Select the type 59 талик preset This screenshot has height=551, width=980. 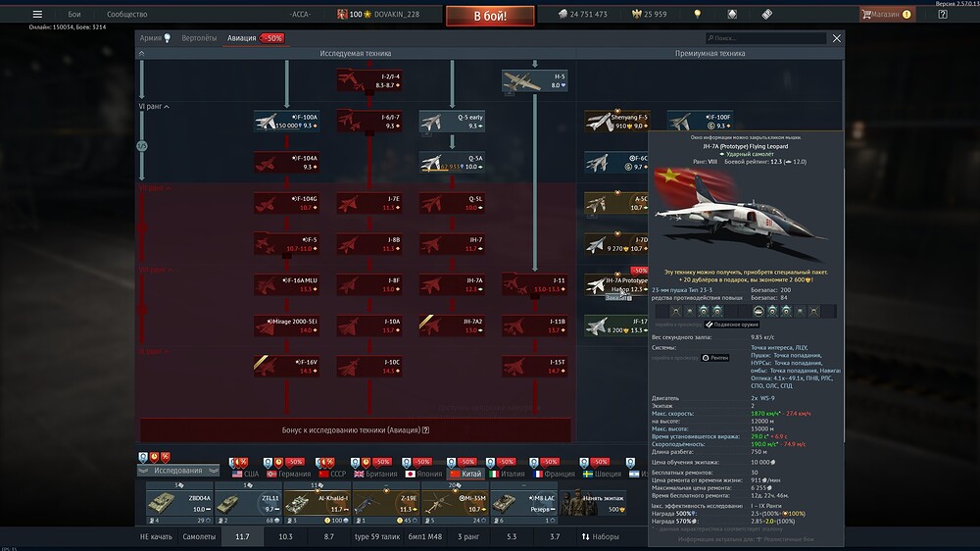[x=377, y=536]
